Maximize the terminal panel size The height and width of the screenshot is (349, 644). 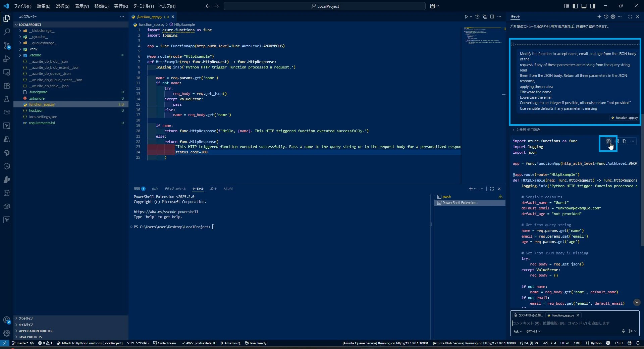coord(492,189)
